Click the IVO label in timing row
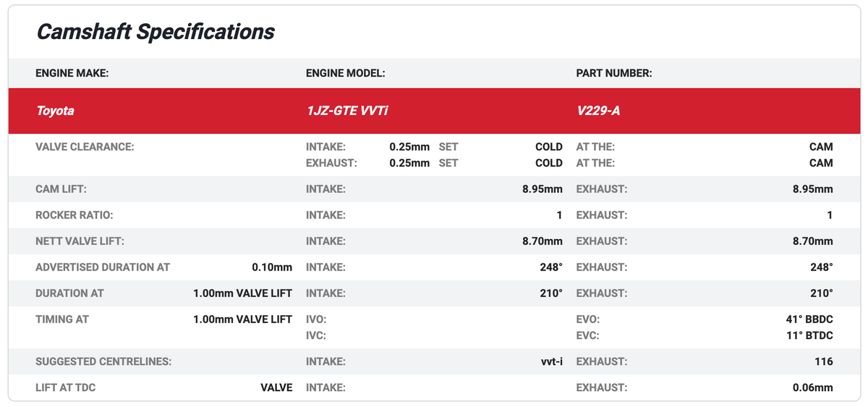The width and height of the screenshot is (868, 407). (316, 319)
